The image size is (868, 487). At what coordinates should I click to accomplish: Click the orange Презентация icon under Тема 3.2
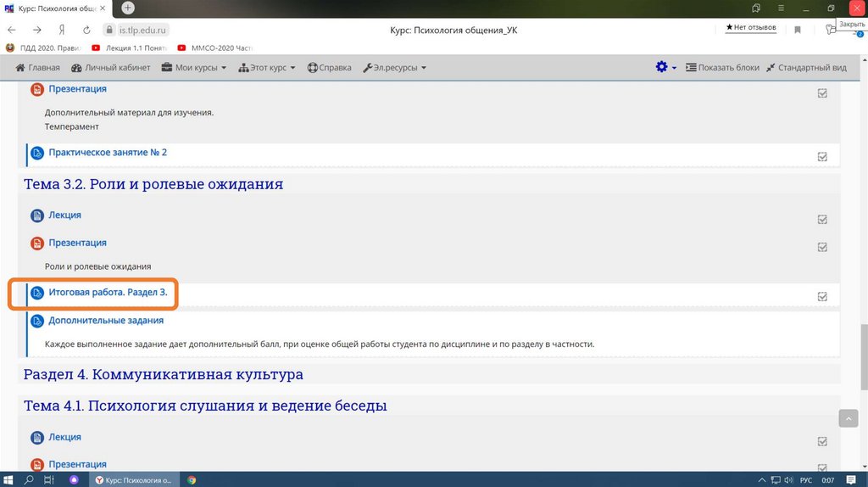(37, 243)
